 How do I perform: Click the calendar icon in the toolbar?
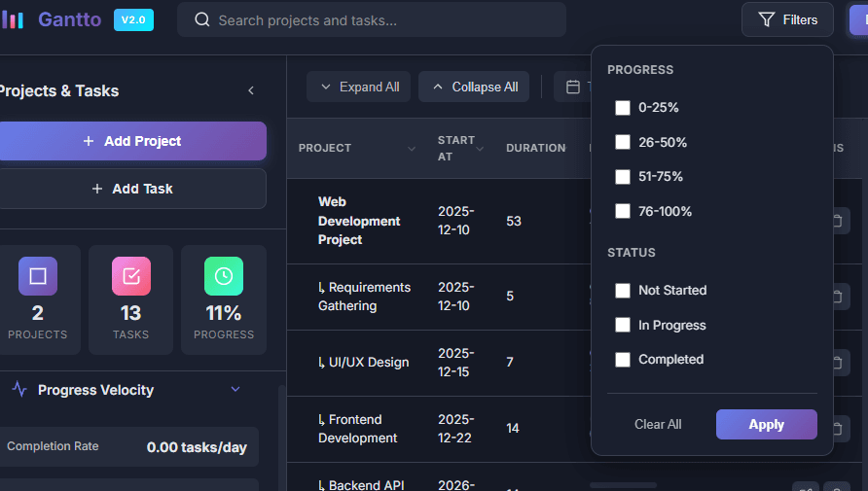(573, 87)
